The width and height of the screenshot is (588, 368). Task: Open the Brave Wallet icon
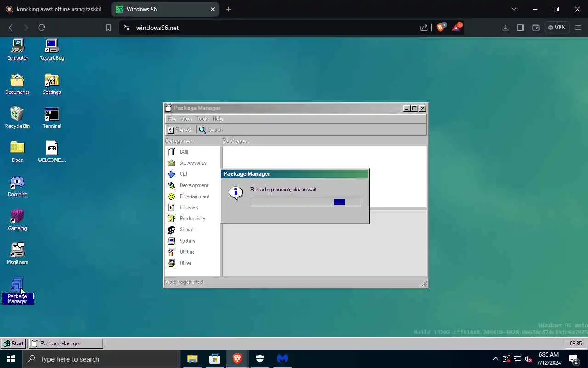(x=536, y=28)
